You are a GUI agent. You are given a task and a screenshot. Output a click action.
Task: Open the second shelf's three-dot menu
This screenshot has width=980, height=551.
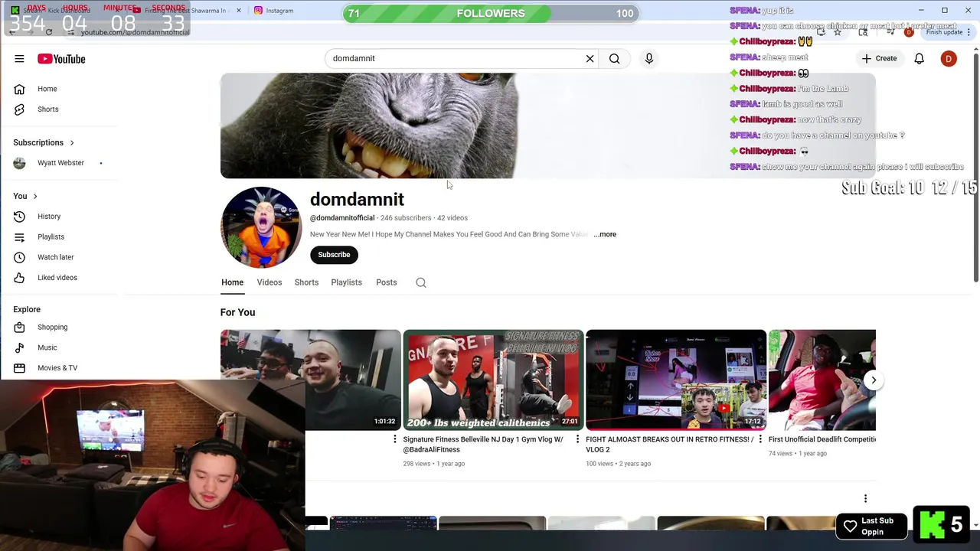point(865,499)
